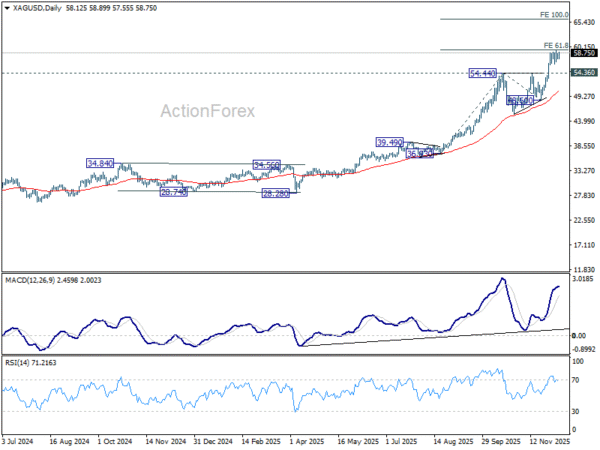The width and height of the screenshot is (600, 450).
Task: Click the FE 61.8 Fibonacci expansion label
Action: [x=556, y=45]
